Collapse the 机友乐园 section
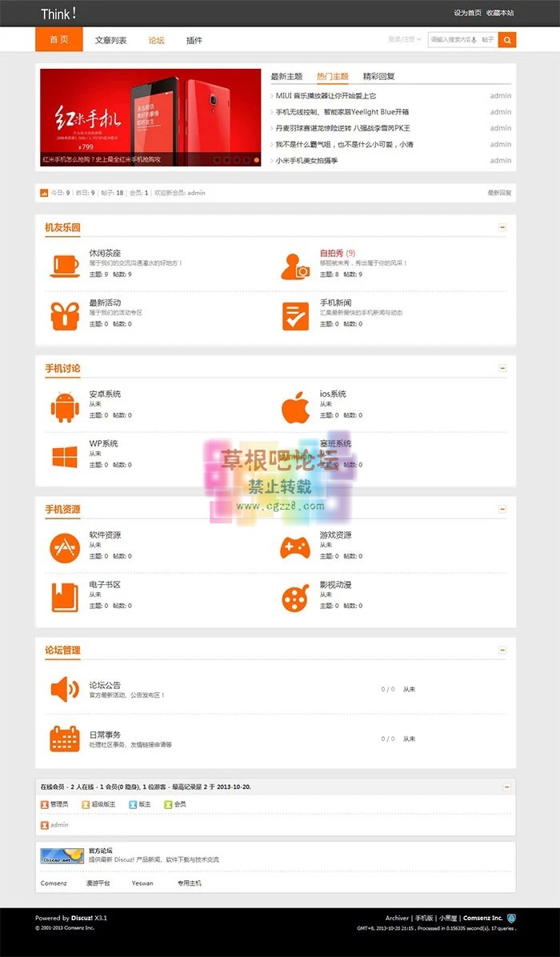The width and height of the screenshot is (560, 957). click(502, 227)
